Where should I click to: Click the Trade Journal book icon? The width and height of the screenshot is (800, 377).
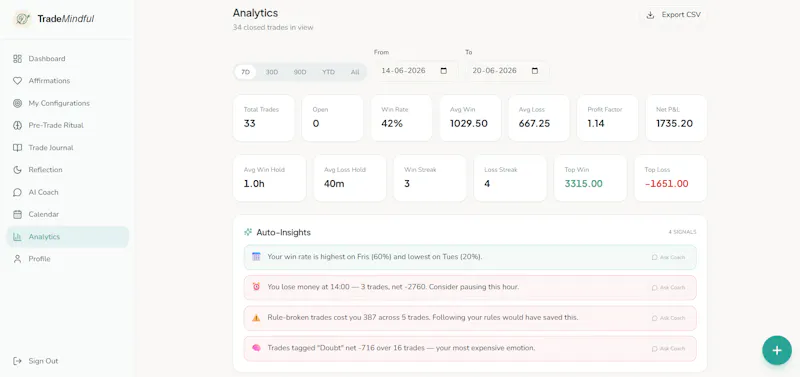tap(17, 147)
